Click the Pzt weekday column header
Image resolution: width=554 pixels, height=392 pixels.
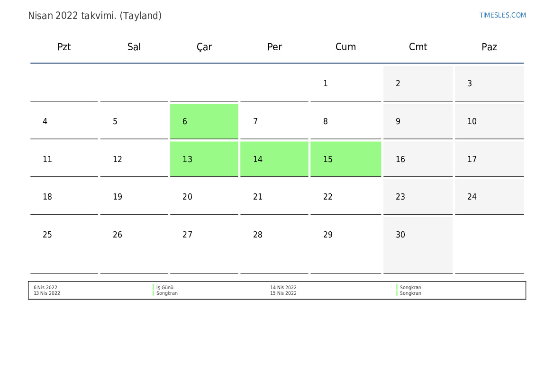coord(64,47)
